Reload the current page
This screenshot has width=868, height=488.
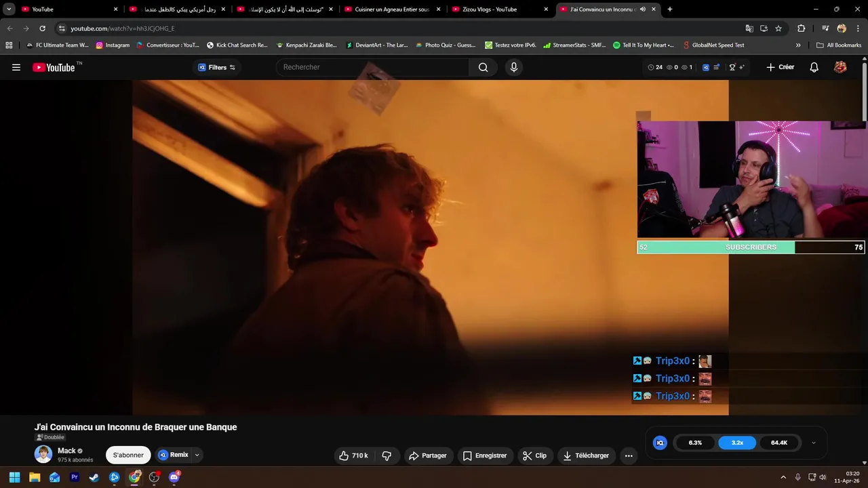pos(42,28)
